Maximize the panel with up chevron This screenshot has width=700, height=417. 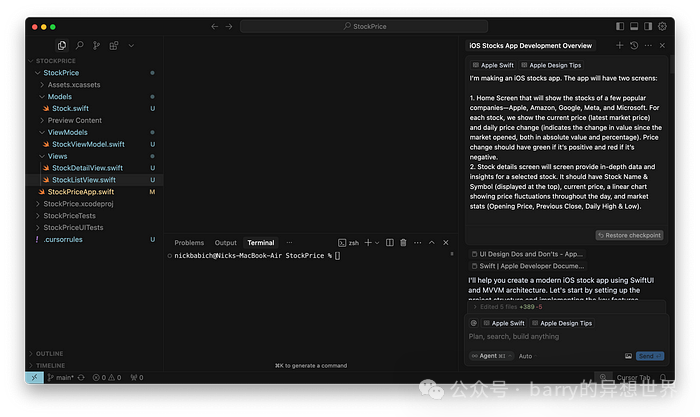click(432, 243)
